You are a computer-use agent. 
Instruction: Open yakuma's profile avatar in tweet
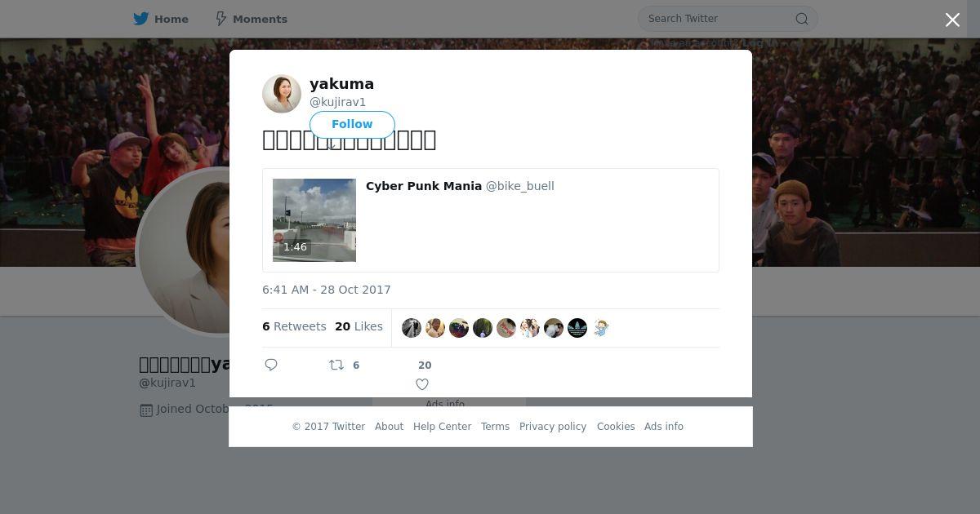click(282, 94)
